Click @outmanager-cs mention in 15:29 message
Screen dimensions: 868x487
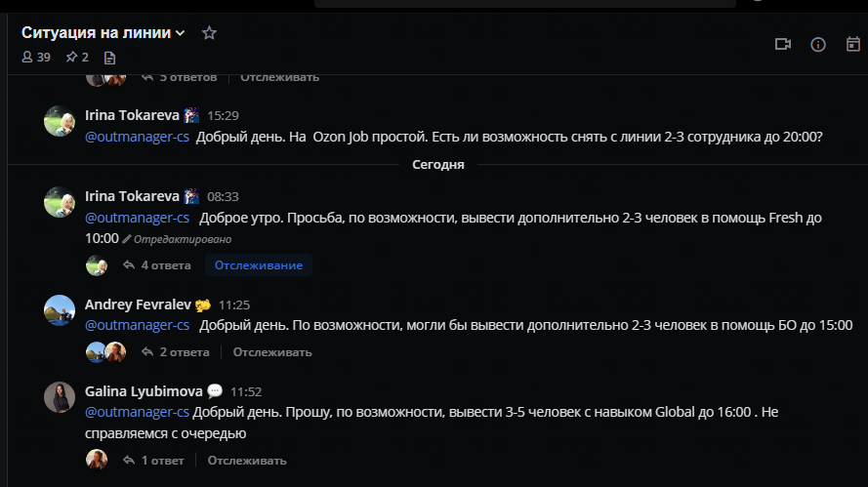click(137, 137)
